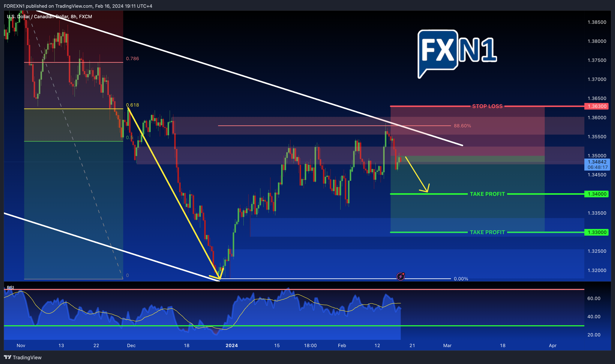
Task: Click the 88.60% retracement label
Action: pos(462,126)
